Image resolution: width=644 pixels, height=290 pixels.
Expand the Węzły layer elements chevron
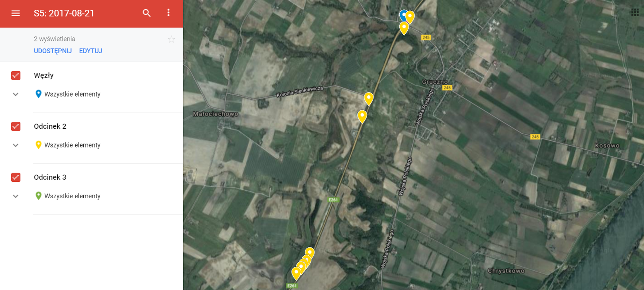tap(16, 95)
